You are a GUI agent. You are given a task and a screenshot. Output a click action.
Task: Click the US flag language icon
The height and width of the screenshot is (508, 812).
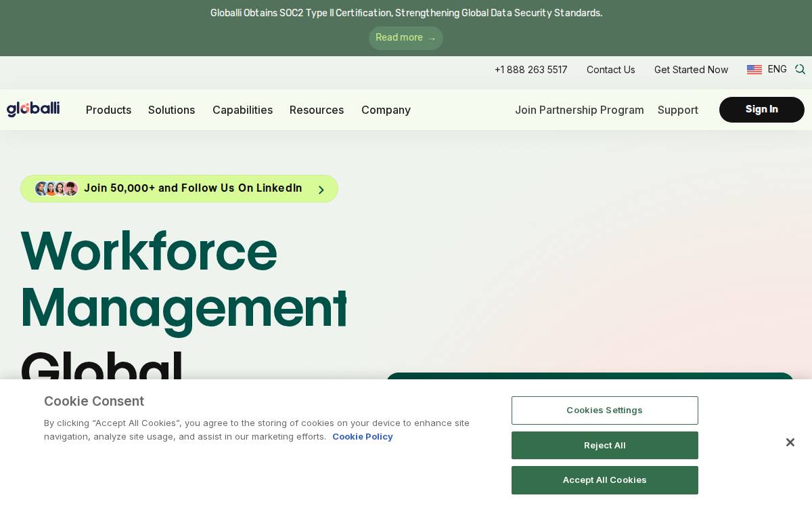tap(754, 69)
